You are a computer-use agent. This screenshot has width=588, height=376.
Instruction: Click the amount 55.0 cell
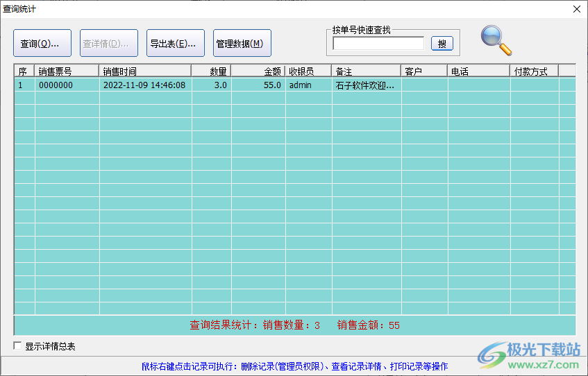click(258, 85)
